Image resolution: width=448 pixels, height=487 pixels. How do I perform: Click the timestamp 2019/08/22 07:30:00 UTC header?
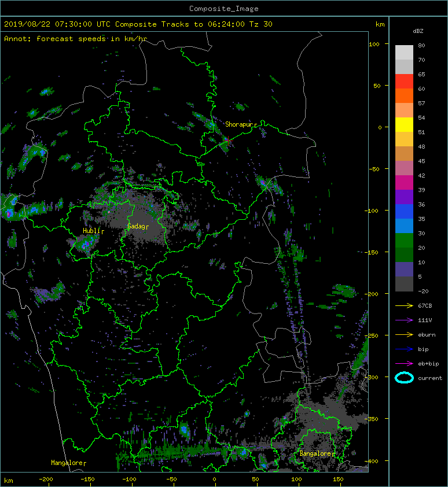tap(57, 24)
